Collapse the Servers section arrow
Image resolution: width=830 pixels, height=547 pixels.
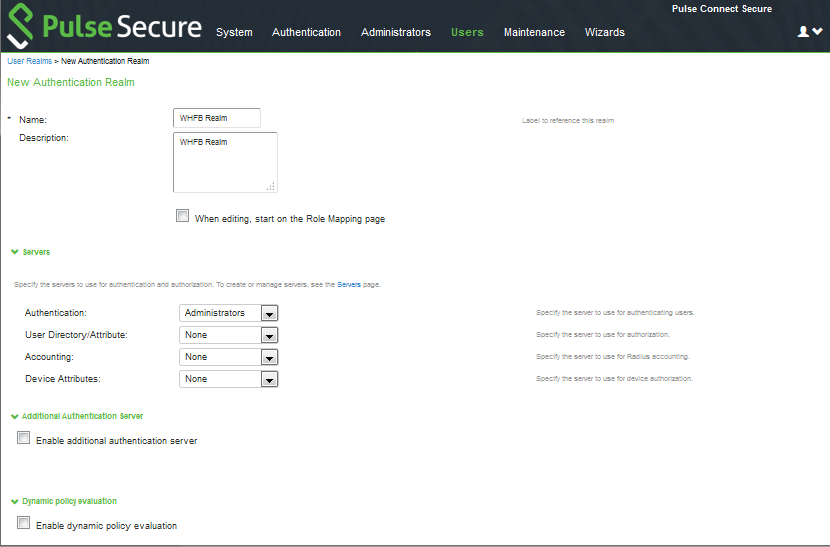[x=15, y=253]
